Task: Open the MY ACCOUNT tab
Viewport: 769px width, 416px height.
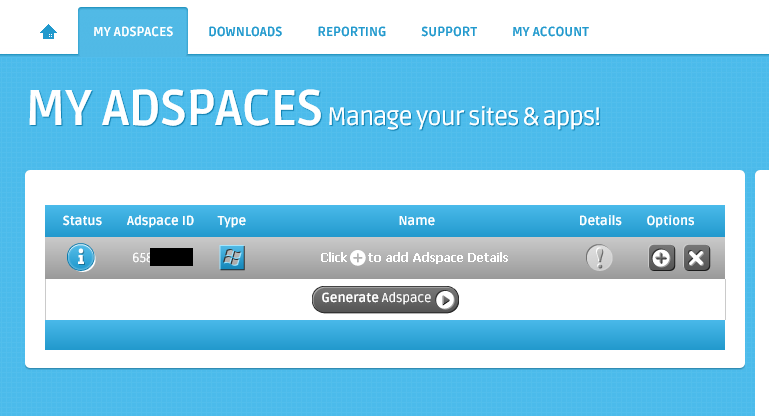Action: [550, 32]
